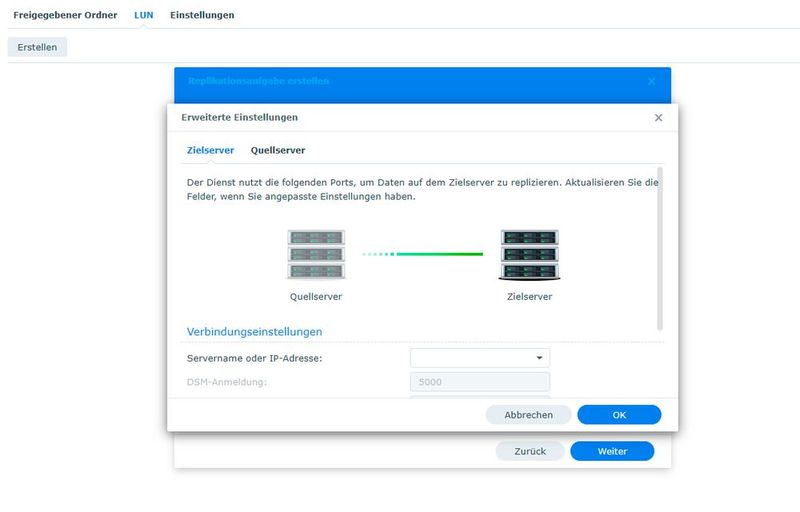The image size is (800, 512).
Task: Click the Zurück button in the wizard
Action: [530, 451]
